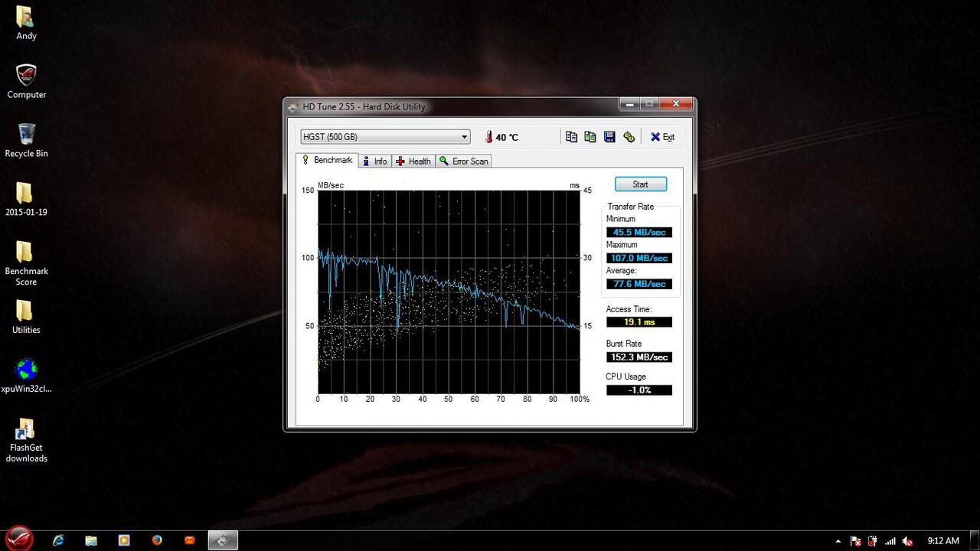Close the HD Tune window
Viewport: 980px width, 551px height.
pyautogui.click(x=676, y=103)
